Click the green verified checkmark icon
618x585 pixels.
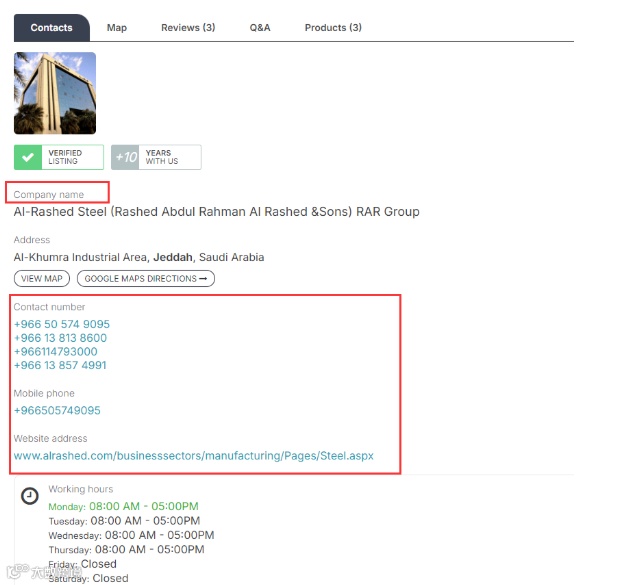click(x=28, y=157)
